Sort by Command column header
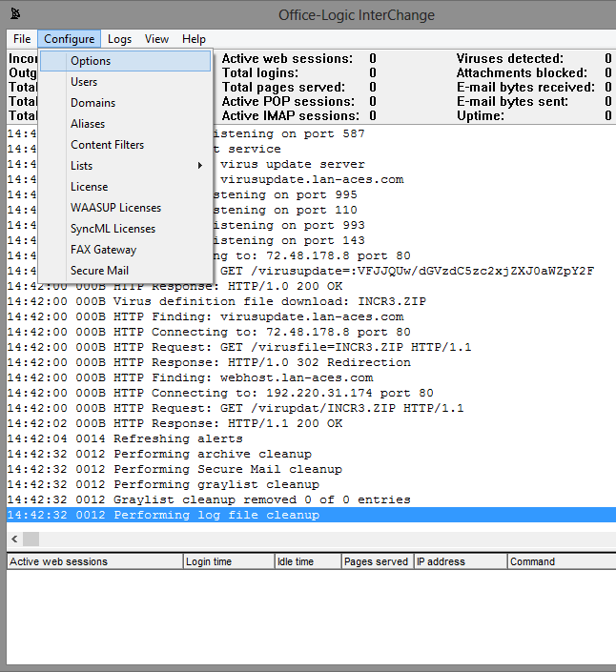 [x=562, y=561]
